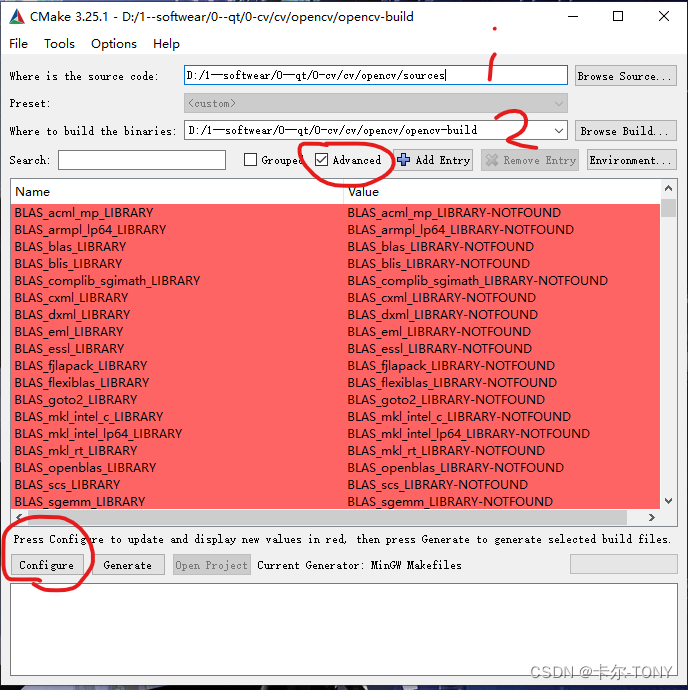Viewport: 688px width, 690px height.
Task: Uncheck the Advanced checkbox
Action: point(321,160)
